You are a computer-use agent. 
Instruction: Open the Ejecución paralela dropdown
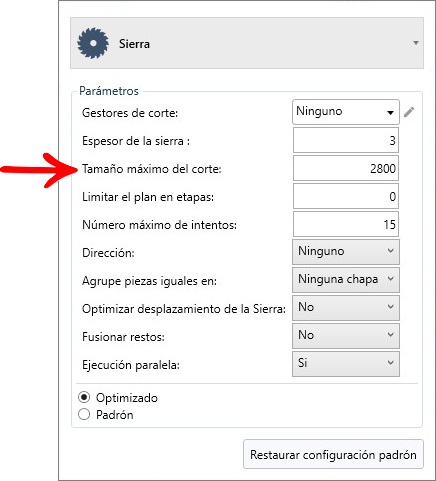click(346, 364)
